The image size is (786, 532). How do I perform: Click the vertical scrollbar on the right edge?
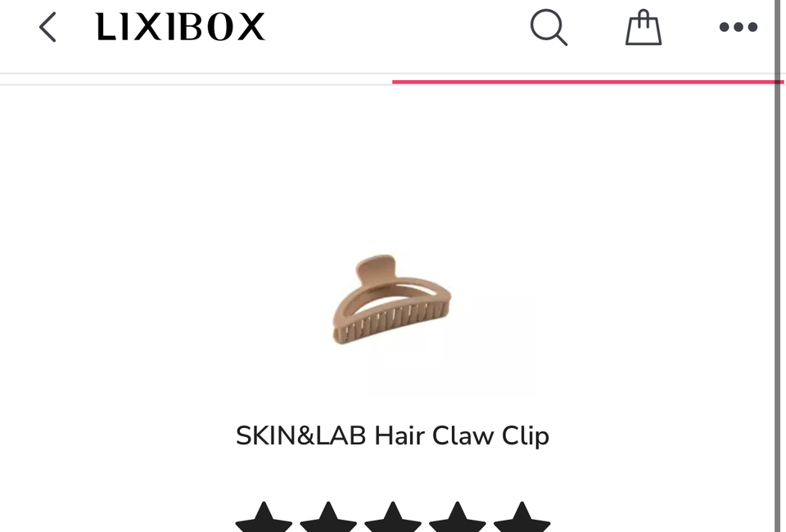point(779,266)
